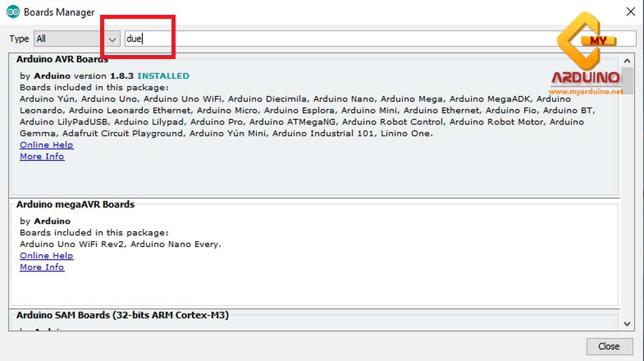
Task: Click the green INSTALLED status label
Action: pyautogui.click(x=163, y=76)
